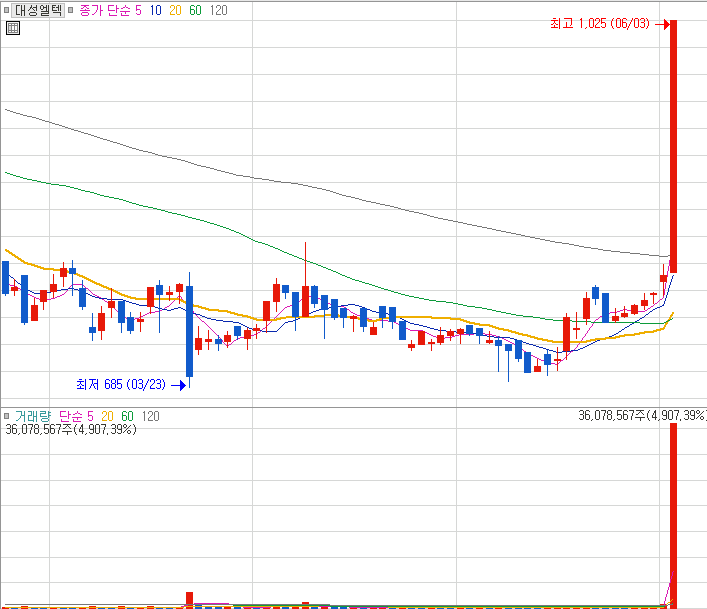This screenshot has height=609, width=707.
Task: Click the 최고 1,025 (06/03) high label
Action: [x=600, y=23]
